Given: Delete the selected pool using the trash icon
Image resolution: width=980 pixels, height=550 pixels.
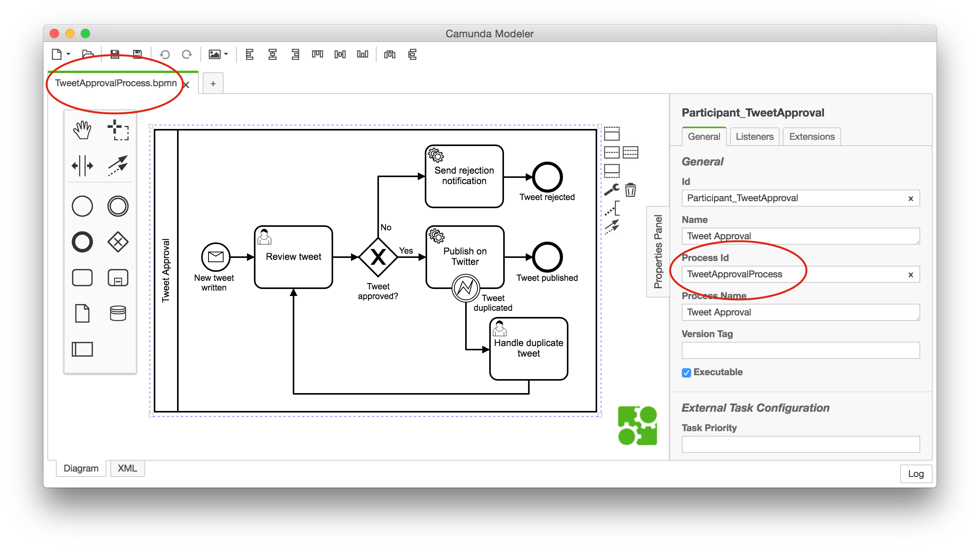Looking at the screenshot, I should point(630,190).
